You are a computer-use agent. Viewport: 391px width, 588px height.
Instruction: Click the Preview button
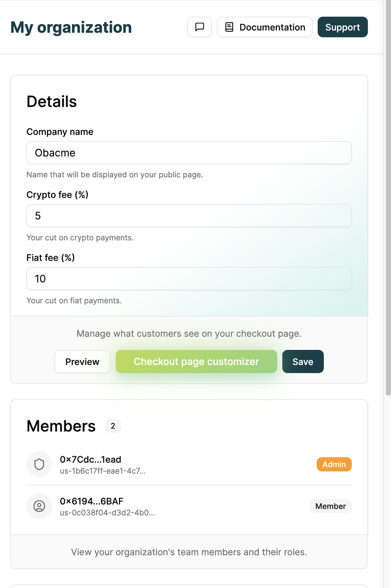click(x=82, y=361)
